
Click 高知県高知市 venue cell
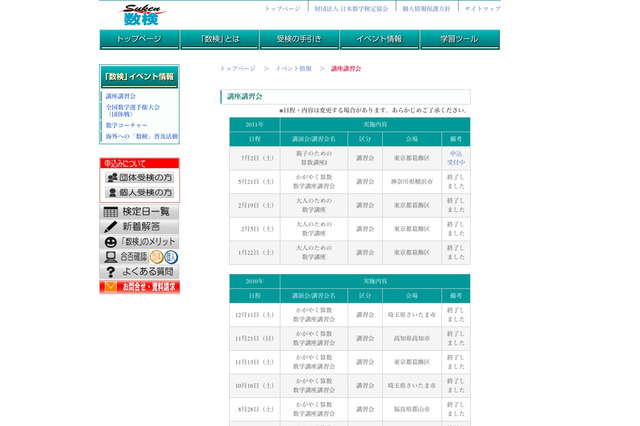(412, 338)
